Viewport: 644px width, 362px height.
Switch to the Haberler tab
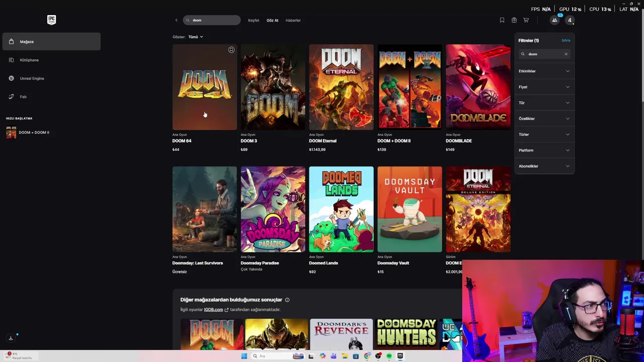293,21
